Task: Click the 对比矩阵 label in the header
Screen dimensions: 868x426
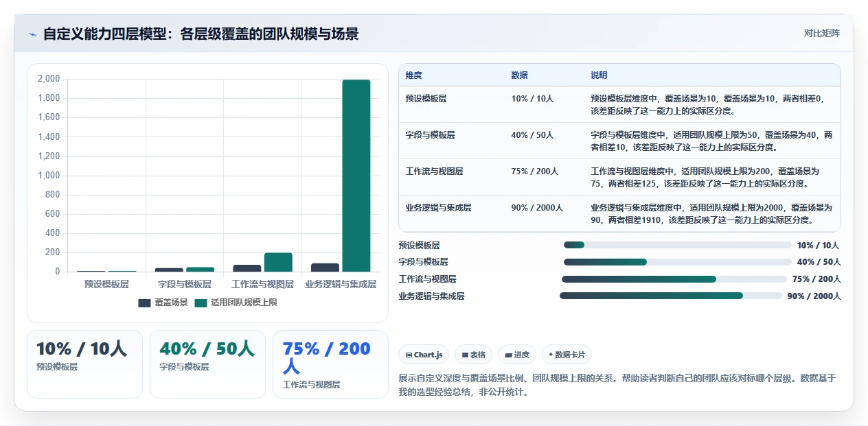Action: [x=821, y=33]
